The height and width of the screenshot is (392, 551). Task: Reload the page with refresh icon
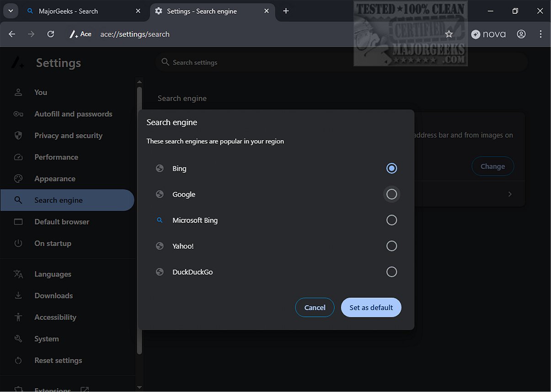[51, 34]
